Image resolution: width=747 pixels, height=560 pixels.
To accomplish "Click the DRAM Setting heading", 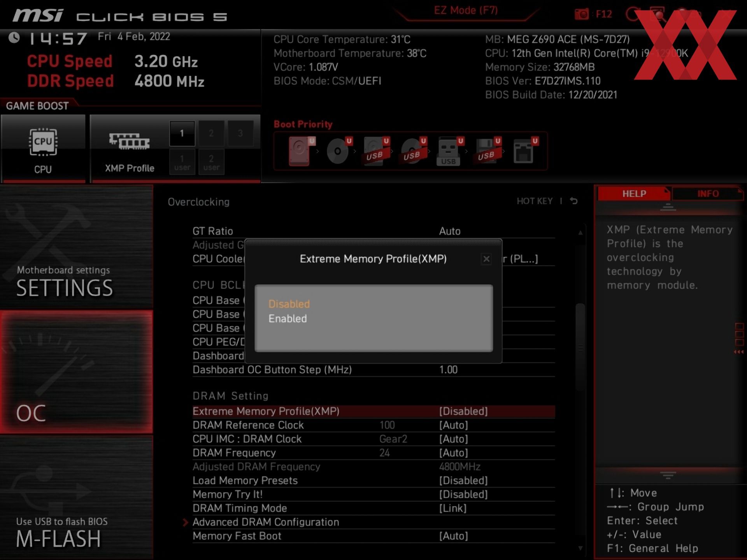I will click(230, 396).
